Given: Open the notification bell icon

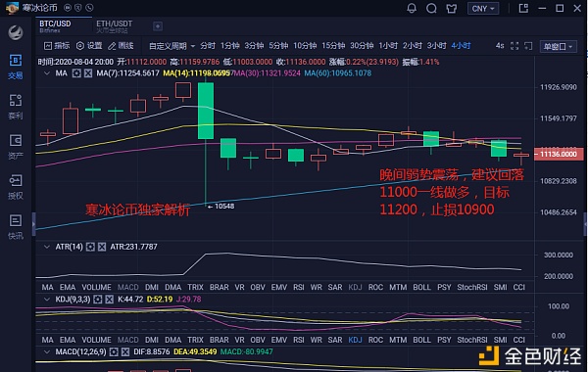Looking at the screenshot, I should [x=412, y=8].
